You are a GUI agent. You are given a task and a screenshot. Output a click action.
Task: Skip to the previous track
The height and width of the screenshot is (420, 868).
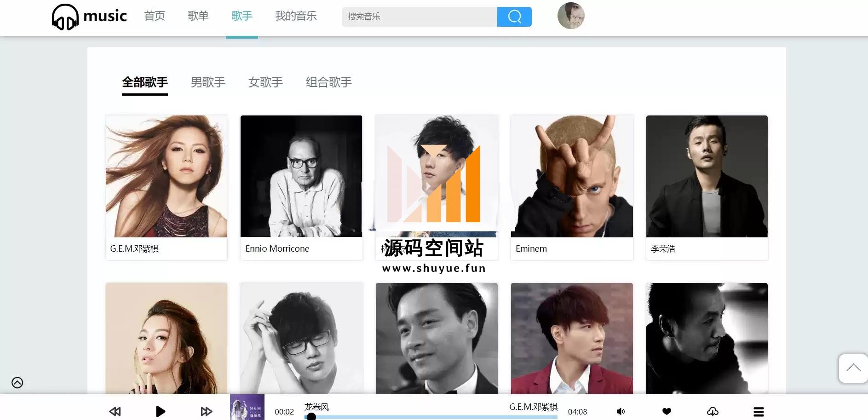[x=115, y=411]
